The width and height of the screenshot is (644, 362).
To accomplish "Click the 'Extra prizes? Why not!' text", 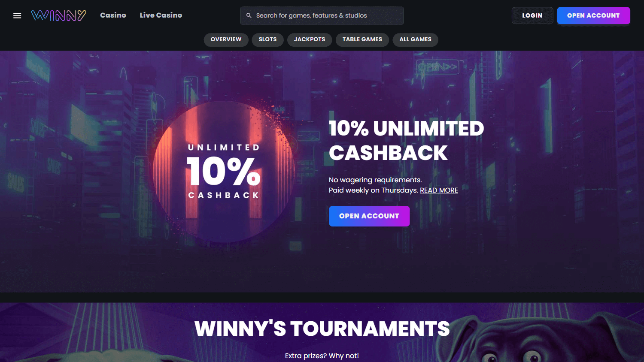I will point(322,356).
